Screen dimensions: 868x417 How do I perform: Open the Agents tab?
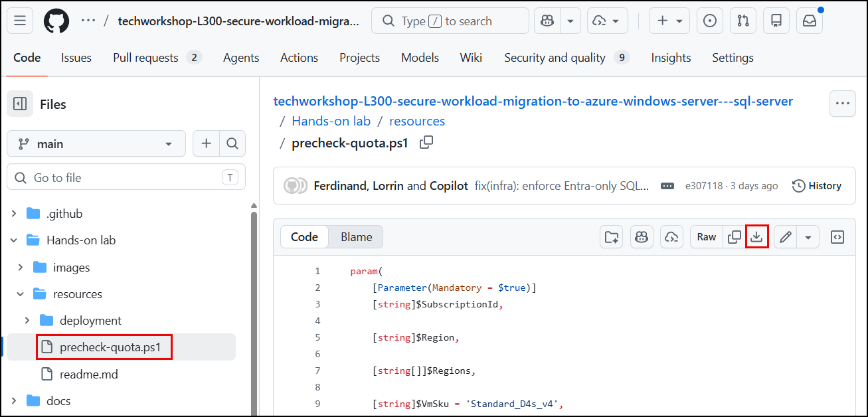[241, 58]
